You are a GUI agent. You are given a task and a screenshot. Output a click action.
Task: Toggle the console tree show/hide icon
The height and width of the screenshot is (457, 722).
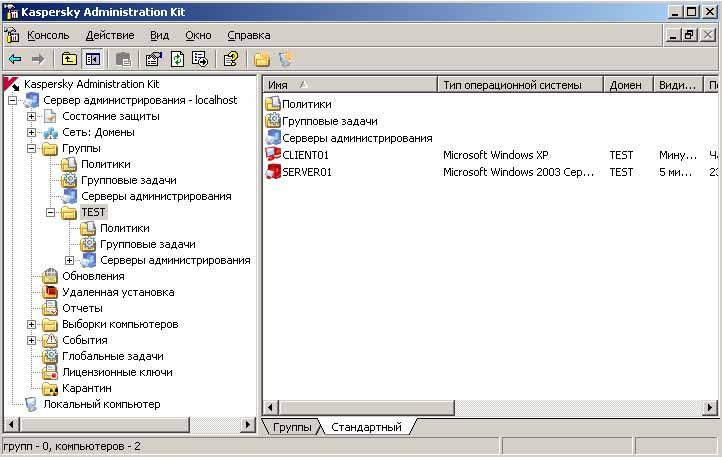[x=93, y=59]
